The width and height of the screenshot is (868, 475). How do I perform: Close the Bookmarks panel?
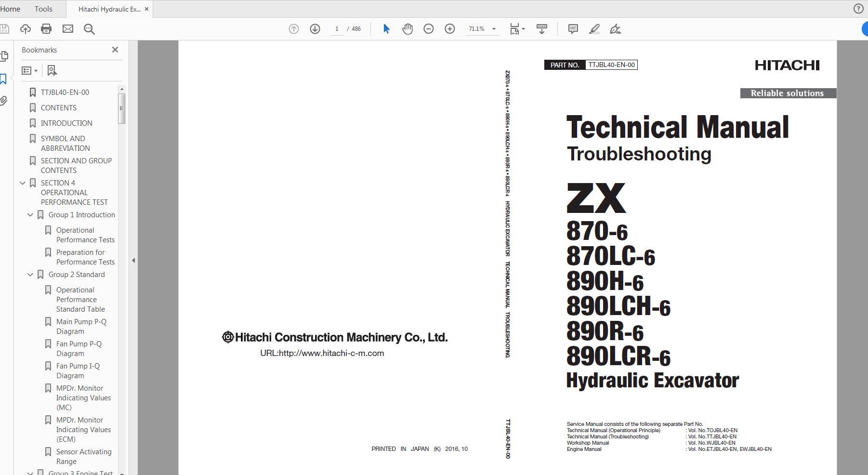115,50
